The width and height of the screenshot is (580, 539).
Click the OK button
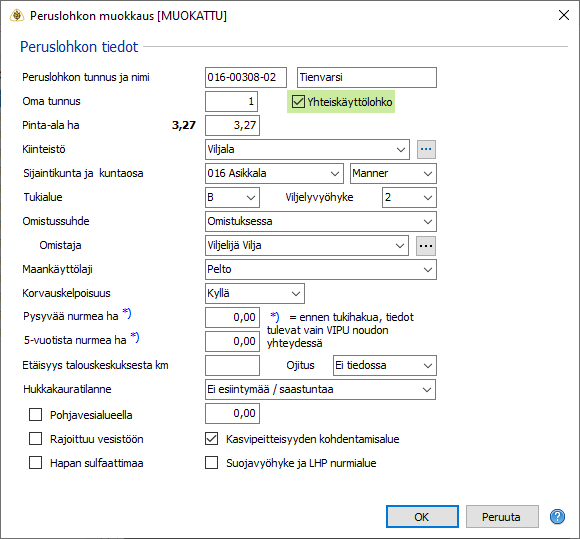(x=422, y=516)
